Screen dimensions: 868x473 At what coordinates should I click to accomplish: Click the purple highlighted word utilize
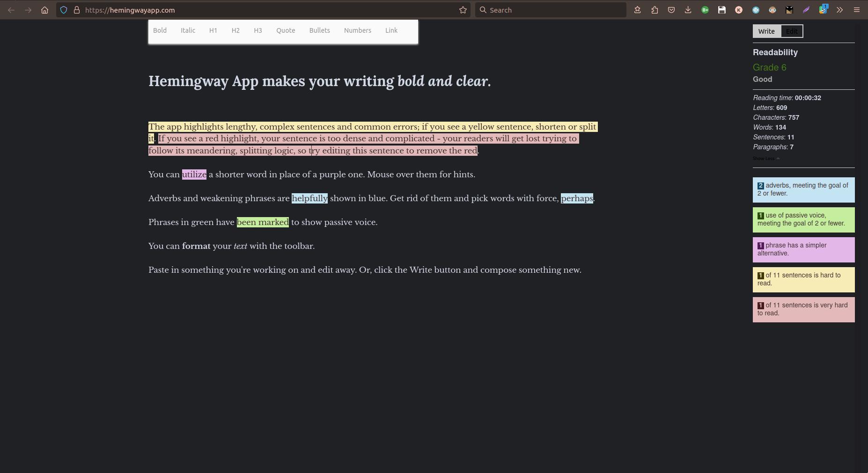(x=194, y=175)
